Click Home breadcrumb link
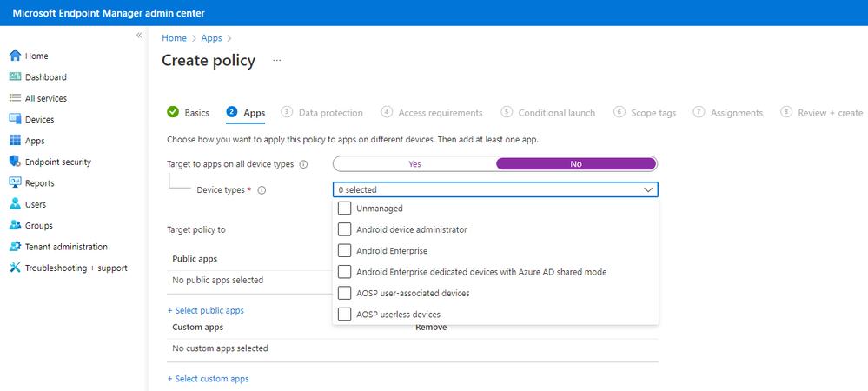Viewport: 868px width, 391px height. click(x=174, y=38)
